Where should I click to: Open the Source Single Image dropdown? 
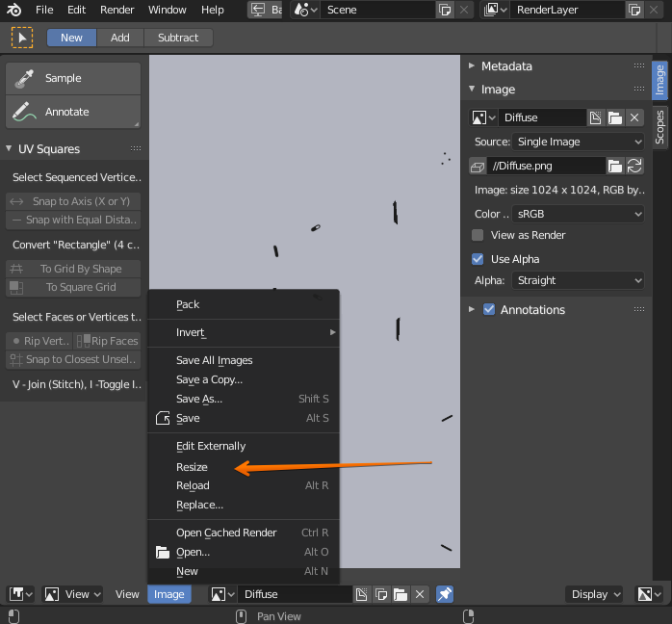click(x=578, y=142)
